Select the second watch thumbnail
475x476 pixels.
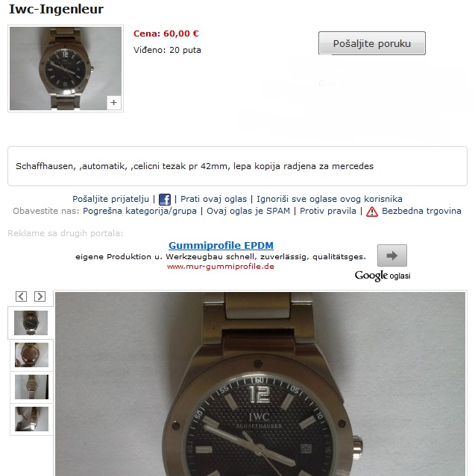(x=31, y=355)
